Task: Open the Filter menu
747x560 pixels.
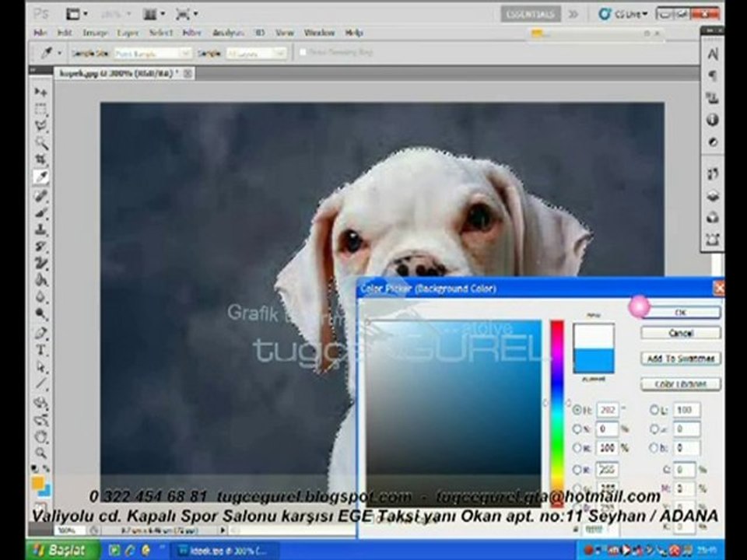Action: pyautogui.click(x=192, y=33)
